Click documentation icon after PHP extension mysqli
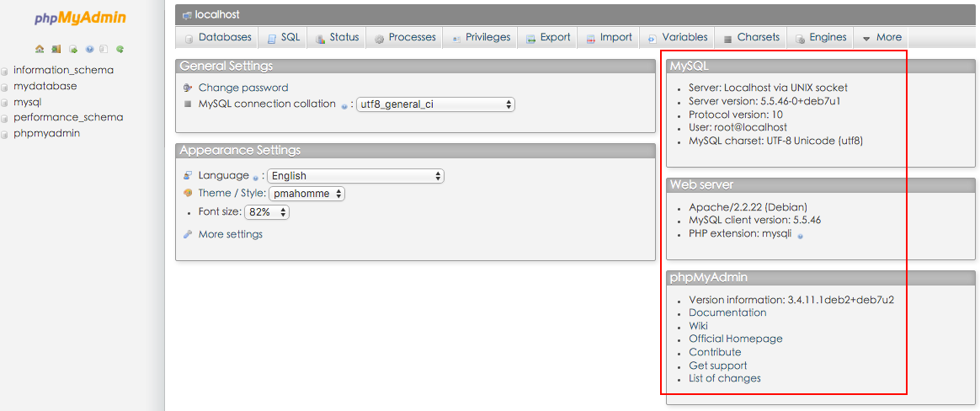980x411 pixels. tap(800, 236)
